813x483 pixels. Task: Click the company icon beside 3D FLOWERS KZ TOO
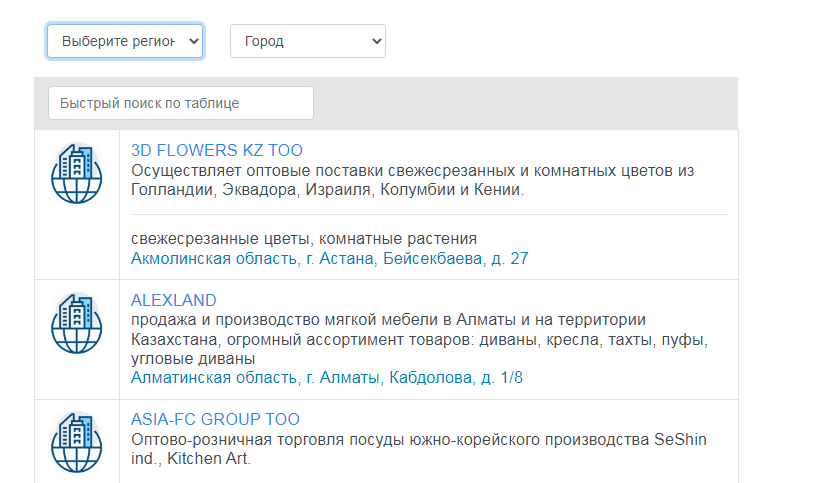77,173
